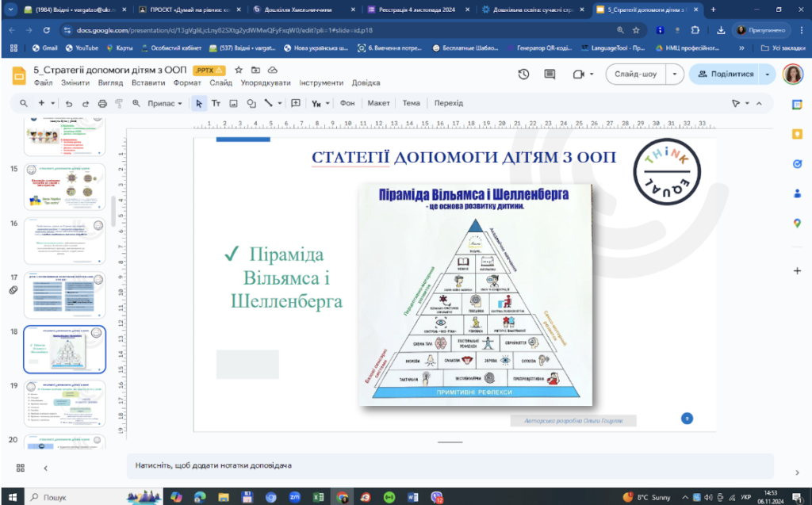
Task: Open the comments panel icon
Action: [x=550, y=74]
